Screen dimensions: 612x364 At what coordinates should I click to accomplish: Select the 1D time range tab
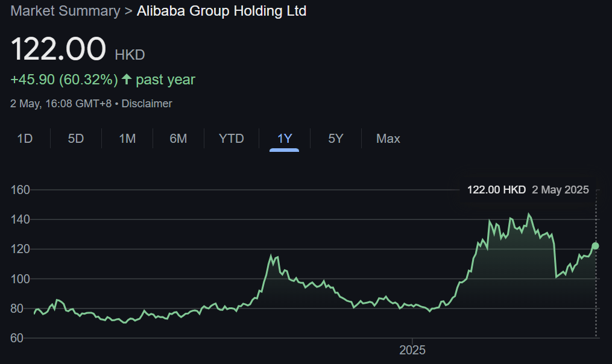[25, 139]
